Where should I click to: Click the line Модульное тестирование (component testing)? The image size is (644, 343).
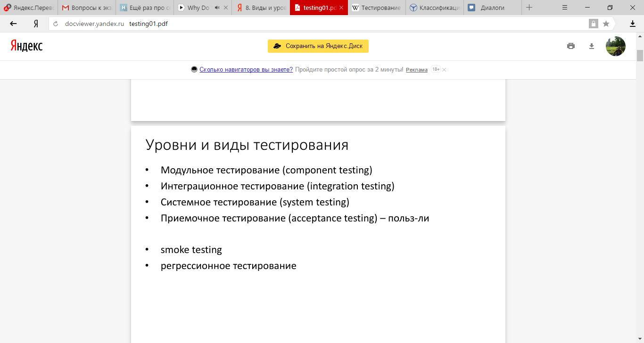pos(266,170)
